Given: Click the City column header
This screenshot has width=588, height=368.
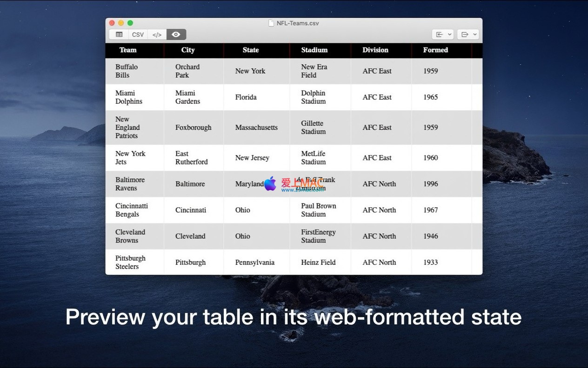Looking at the screenshot, I should pos(188,50).
